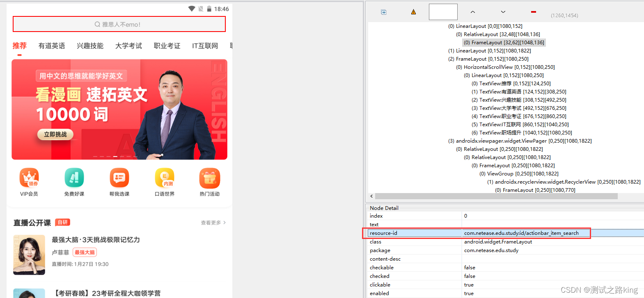Open the 看漫画 速拓英文 banner image
The image size is (644, 298).
click(119, 109)
